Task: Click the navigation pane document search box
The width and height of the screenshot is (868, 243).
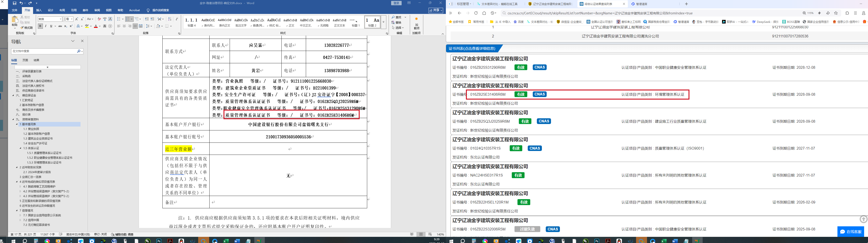Action: [44, 51]
